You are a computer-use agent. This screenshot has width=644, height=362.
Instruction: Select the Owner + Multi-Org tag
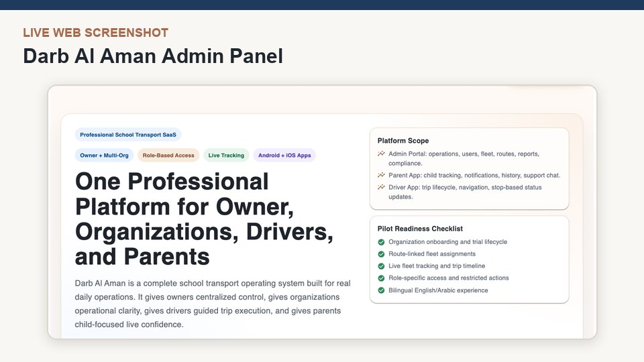[105, 155]
